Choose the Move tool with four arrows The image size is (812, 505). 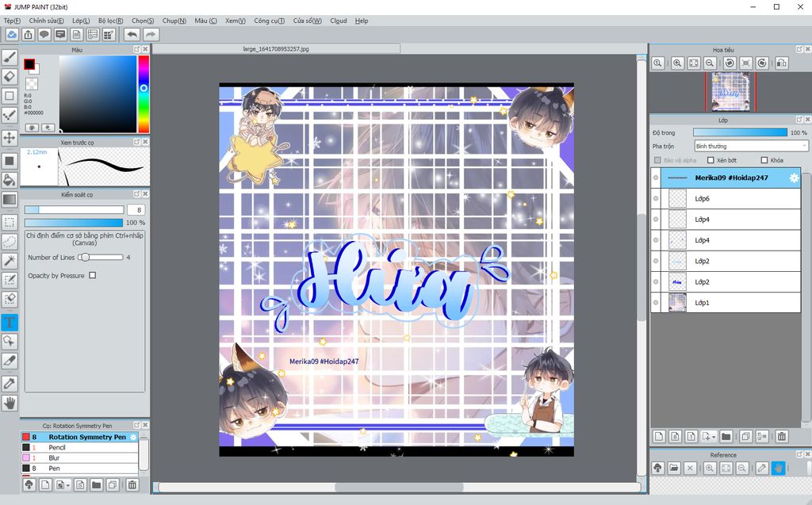(10, 138)
